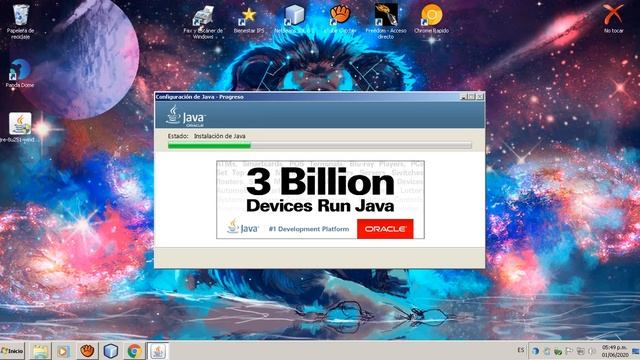This screenshot has height=360, width=640.
Task: Switch to the Java installer taskbar button
Action: point(158,351)
